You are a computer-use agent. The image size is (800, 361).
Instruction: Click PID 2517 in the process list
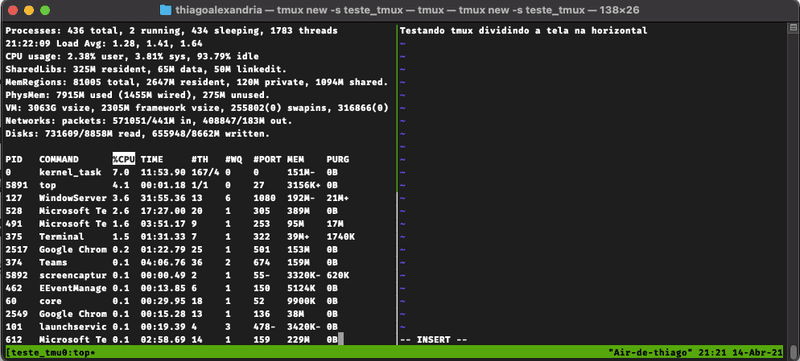point(16,249)
